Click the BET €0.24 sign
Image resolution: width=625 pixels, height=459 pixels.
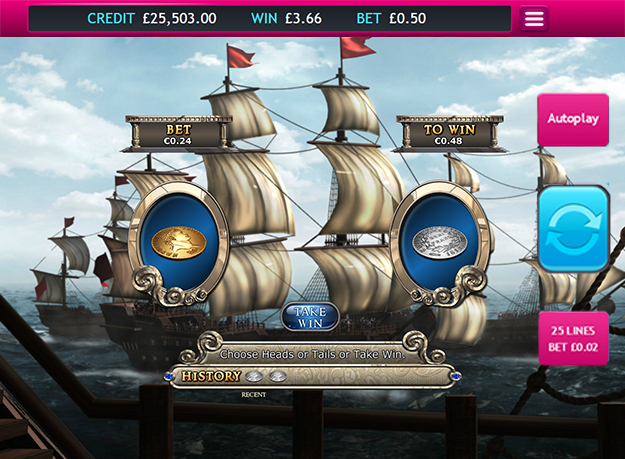click(x=178, y=134)
